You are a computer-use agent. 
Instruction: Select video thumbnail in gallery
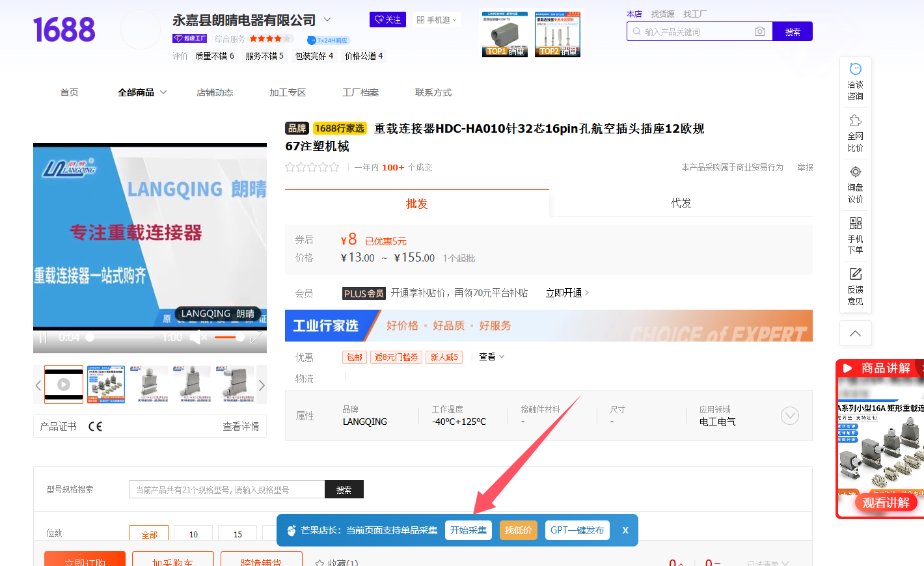point(64,384)
